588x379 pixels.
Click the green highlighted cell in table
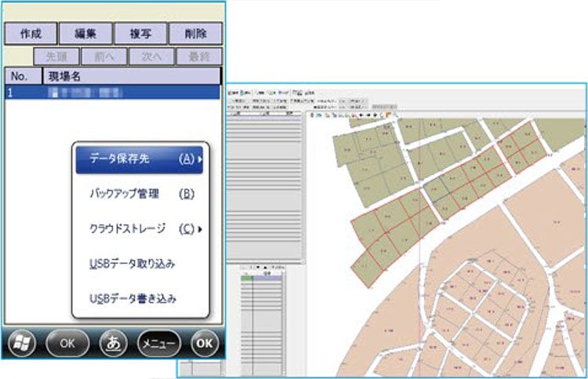click(x=246, y=278)
